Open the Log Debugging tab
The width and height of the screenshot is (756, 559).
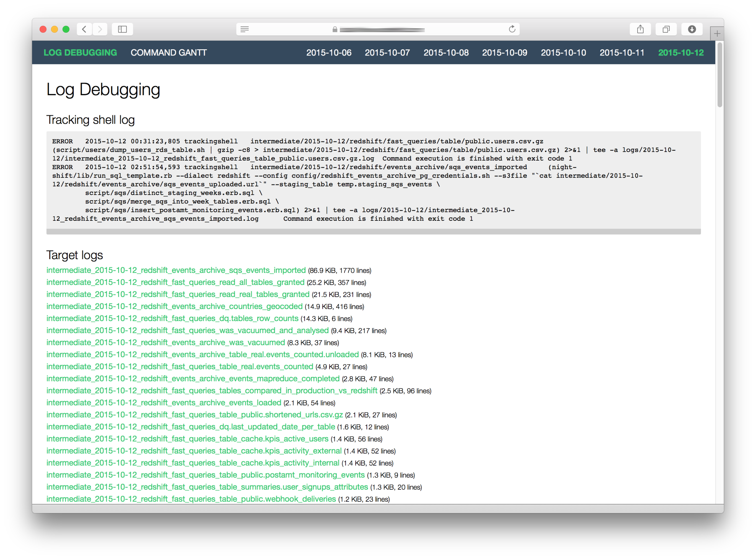click(x=80, y=53)
